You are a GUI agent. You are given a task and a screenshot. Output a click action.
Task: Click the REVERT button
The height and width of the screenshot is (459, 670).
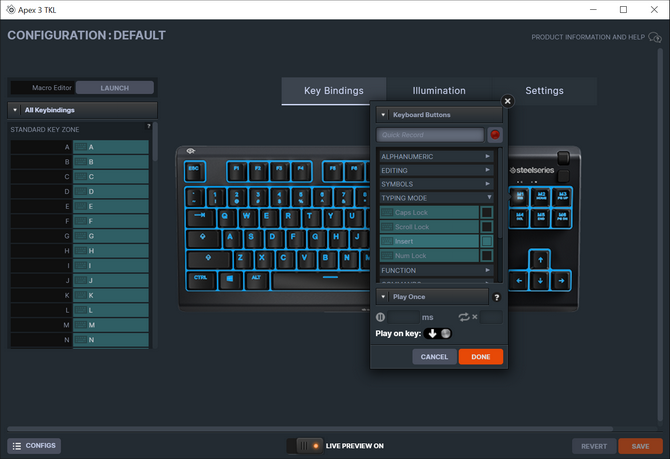point(594,446)
